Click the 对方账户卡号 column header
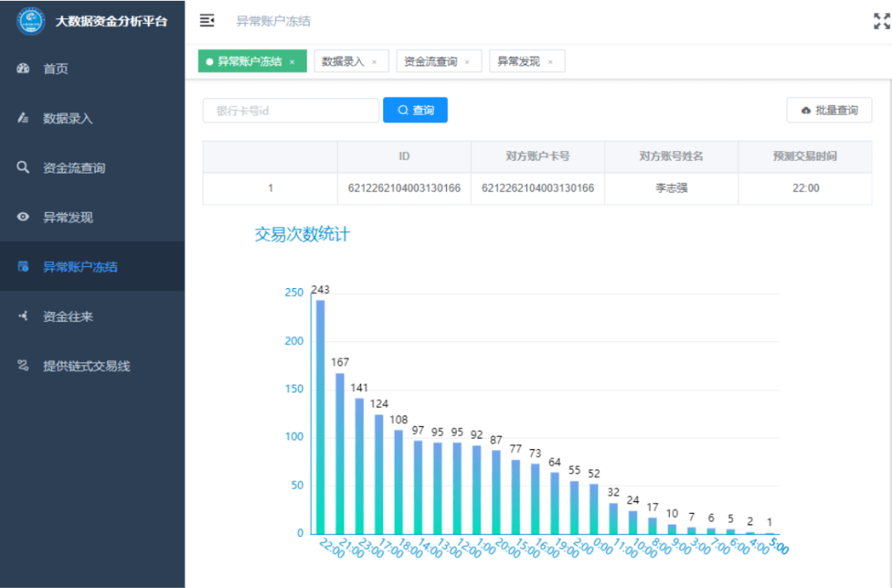 click(x=538, y=156)
